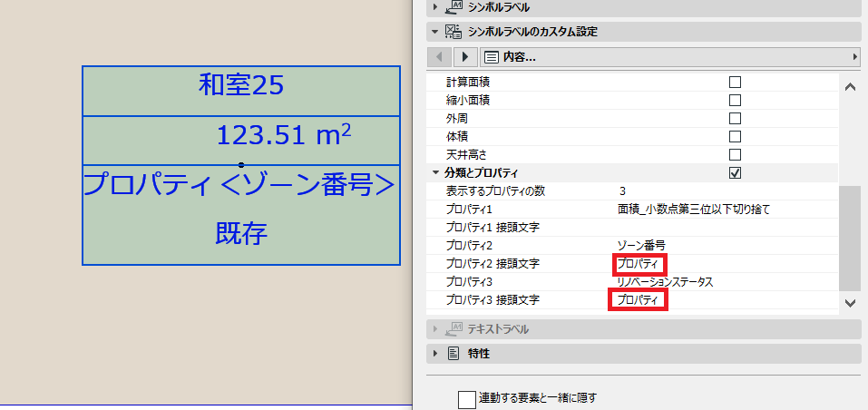Click the settings list scroll down arrow
Screen dimensions: 868x410
coord(850,302)
